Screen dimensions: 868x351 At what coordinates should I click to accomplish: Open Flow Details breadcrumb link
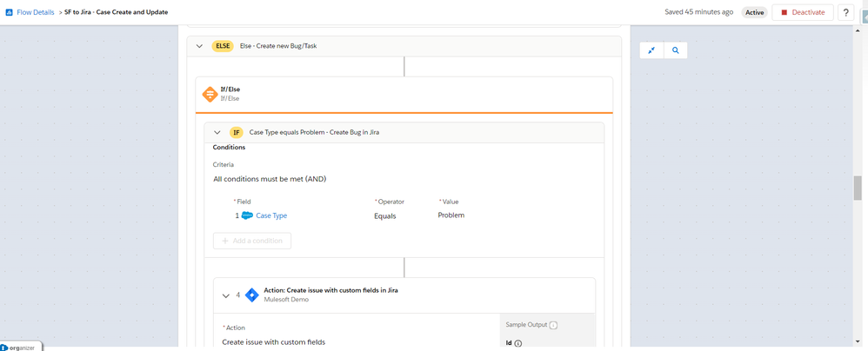click(36, 12)
